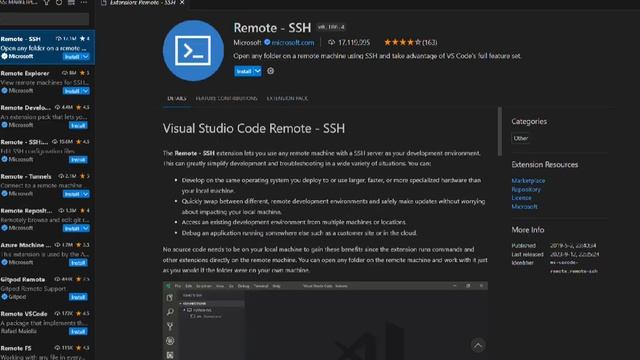Select Remote Repositories in the extensions list

(x=47, y=219)
